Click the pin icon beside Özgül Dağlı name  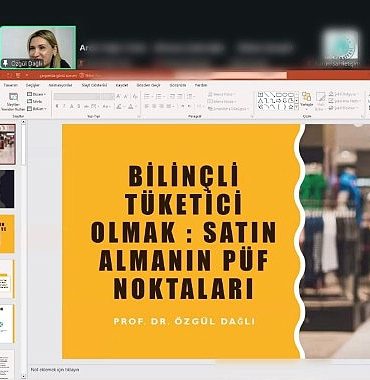tap(5, 63)
